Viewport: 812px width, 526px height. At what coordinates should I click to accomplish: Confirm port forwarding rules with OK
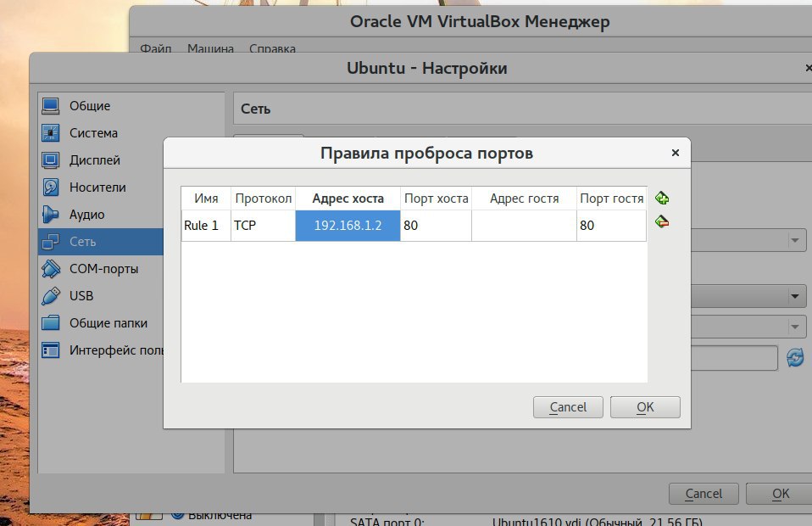coord(645,407)
